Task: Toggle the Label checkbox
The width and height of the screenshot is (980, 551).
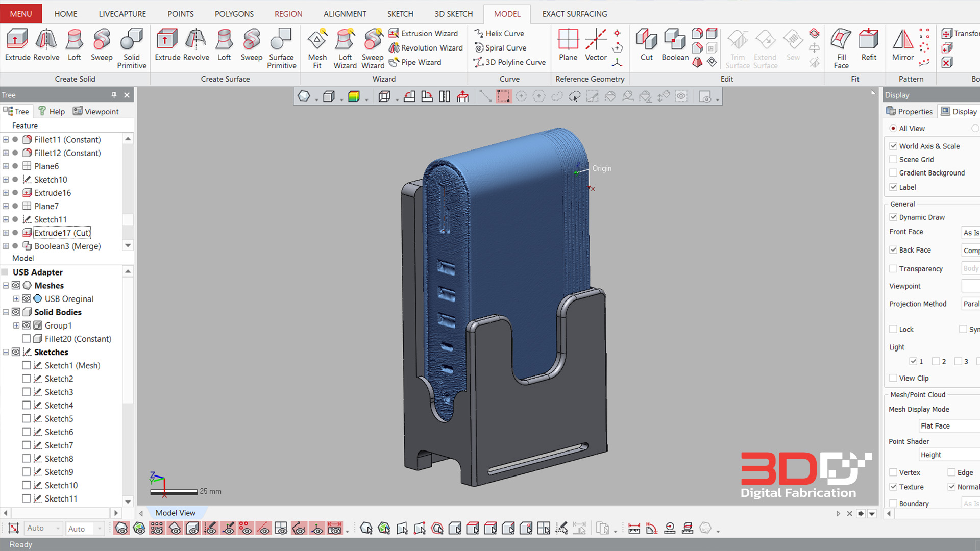Action: 893,187
